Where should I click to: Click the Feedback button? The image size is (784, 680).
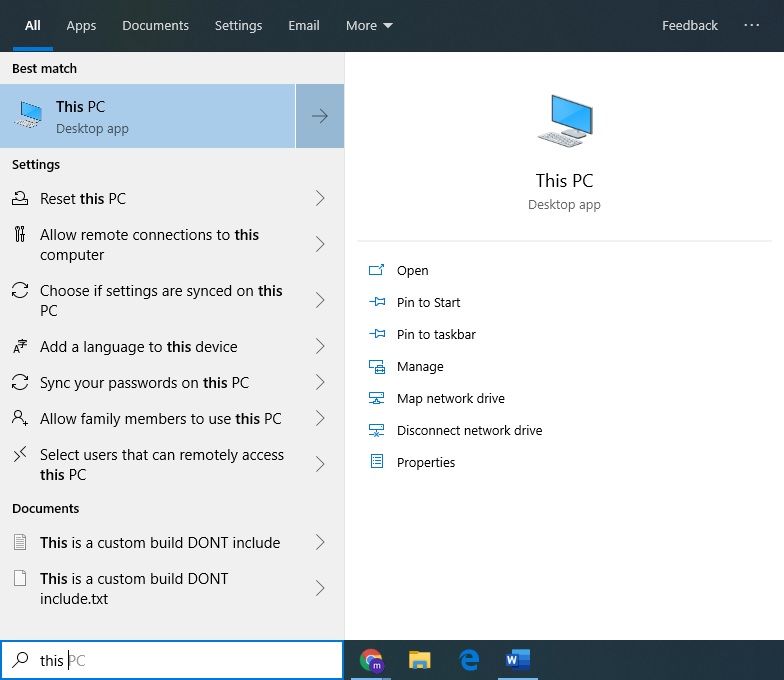(x=690, y=25)
